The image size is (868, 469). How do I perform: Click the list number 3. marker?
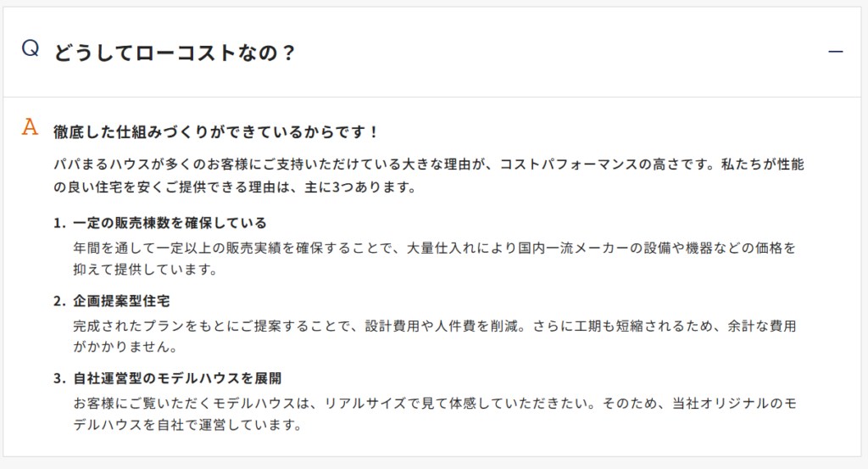(58, 378)
